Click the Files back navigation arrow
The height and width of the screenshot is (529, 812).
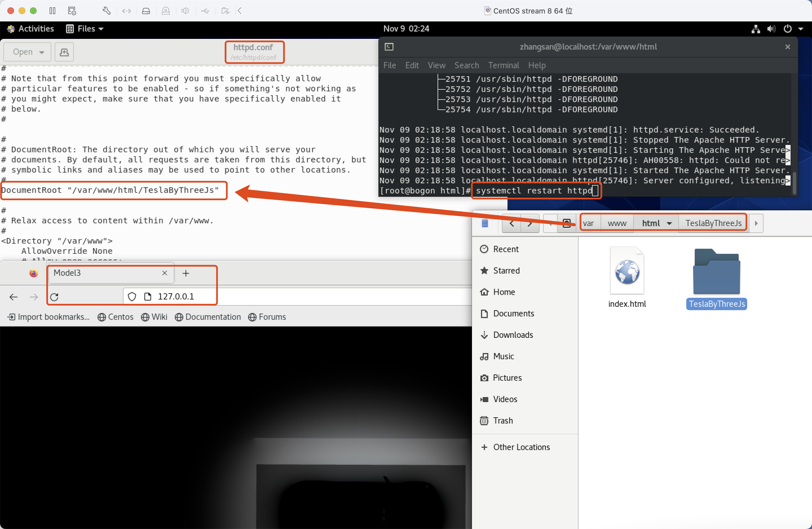coord(511,223)
